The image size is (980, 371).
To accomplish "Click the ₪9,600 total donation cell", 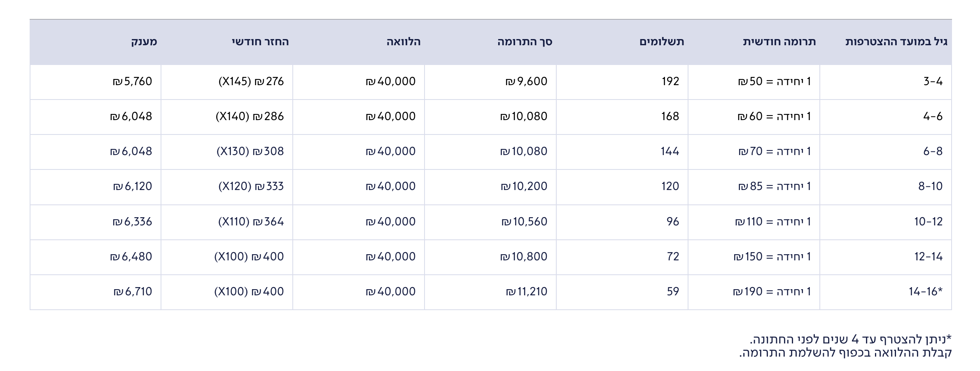I will click(x=526, y=81).
